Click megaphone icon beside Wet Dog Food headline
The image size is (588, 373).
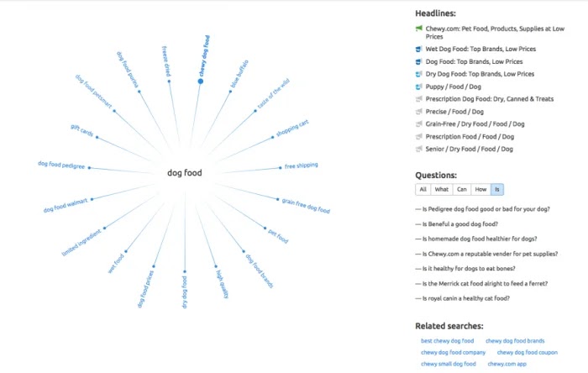tap(419, 49)
